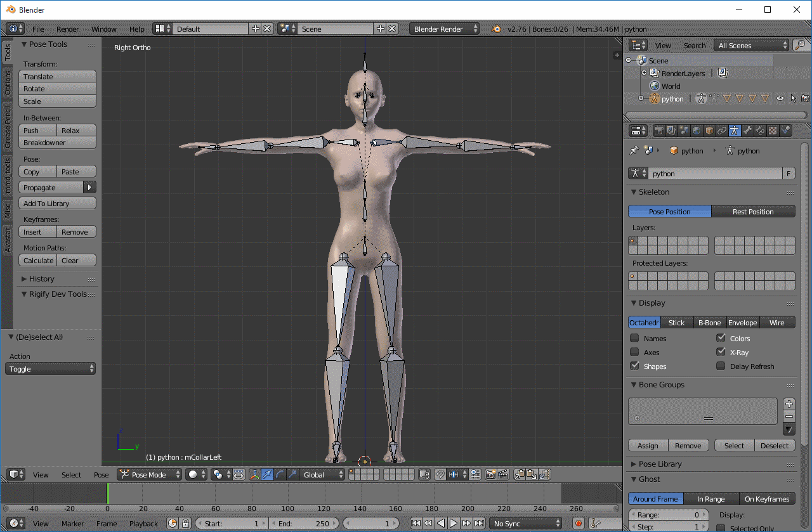Open the Render menu in top bar
Screen dimensions: 812x532
click(67, 29)
